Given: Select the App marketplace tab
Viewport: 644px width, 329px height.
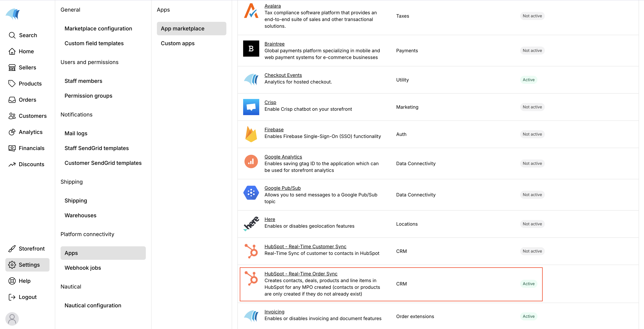Looking at the screenshot, I should pyautogui.click(x=191, y=29).
